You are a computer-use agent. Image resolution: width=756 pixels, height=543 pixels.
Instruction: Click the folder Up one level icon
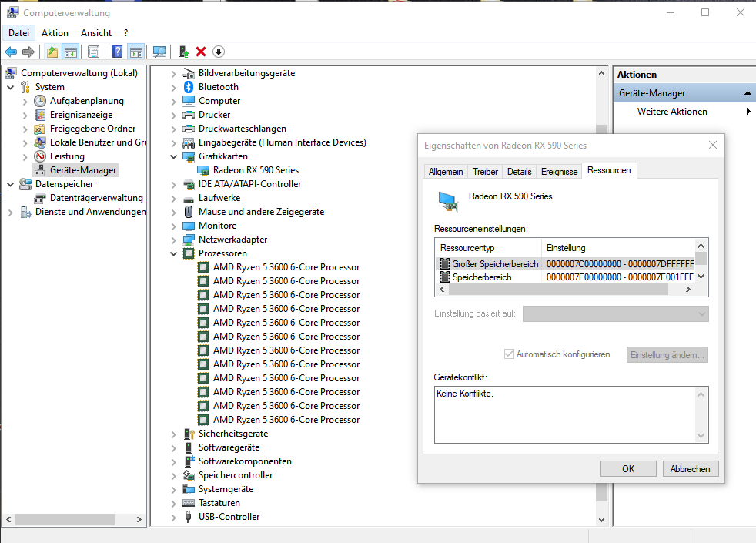[x=52, y=52]
